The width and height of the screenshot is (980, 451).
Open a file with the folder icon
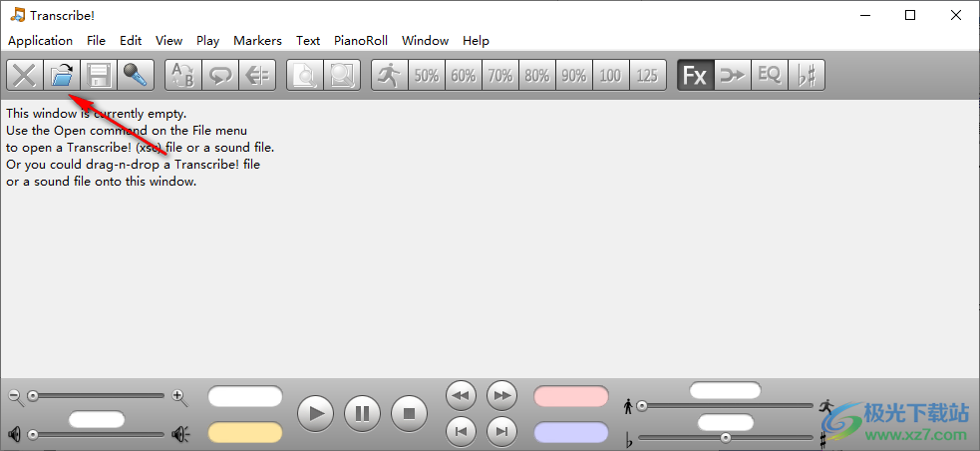62,76
